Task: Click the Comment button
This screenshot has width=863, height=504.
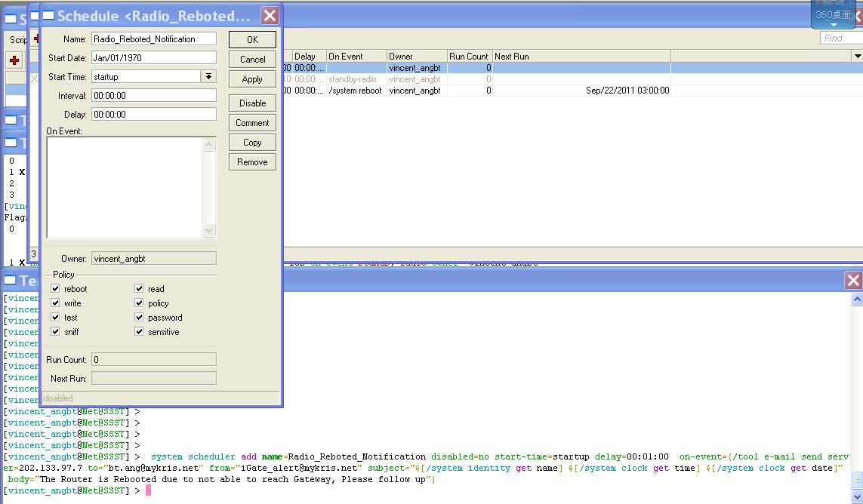Action: click(252, 123)
